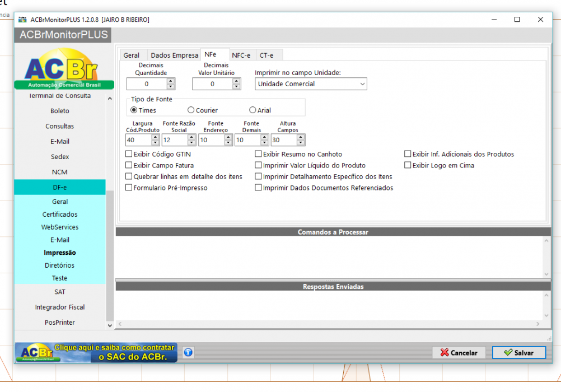Click Largura Cód.Produto input field
Screen dimensions: 561x392
(x=139, y=140)
